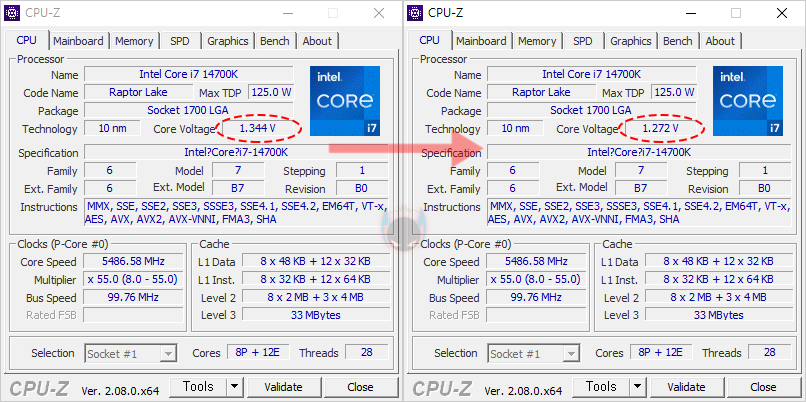
Task: Expand Tools dropdown arrow in left CPU-Z window
Action: tap(234, 387)
